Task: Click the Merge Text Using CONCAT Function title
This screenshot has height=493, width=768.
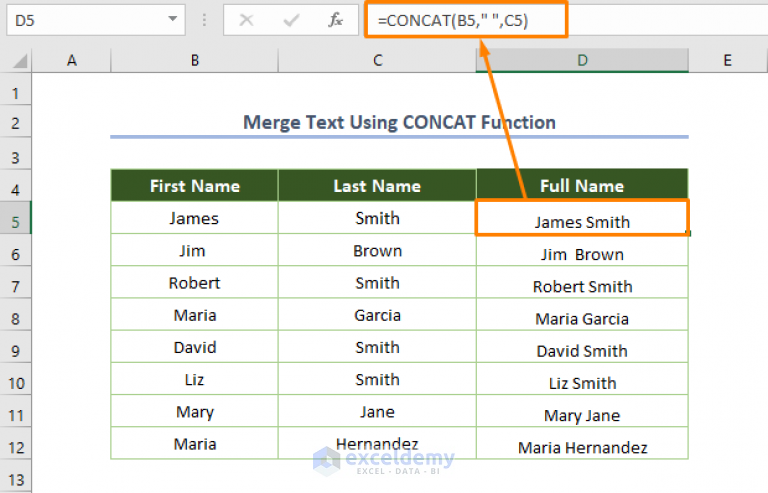Action: pos(399,123)
